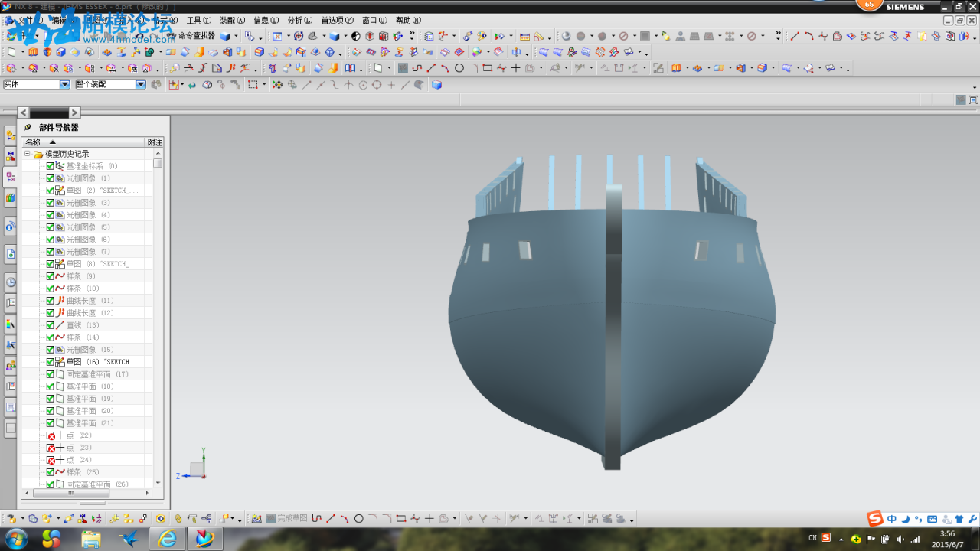Click the navigator scroll-left arrow tab
This screenshot has width=980, height=551.
(x=23, y=112)
